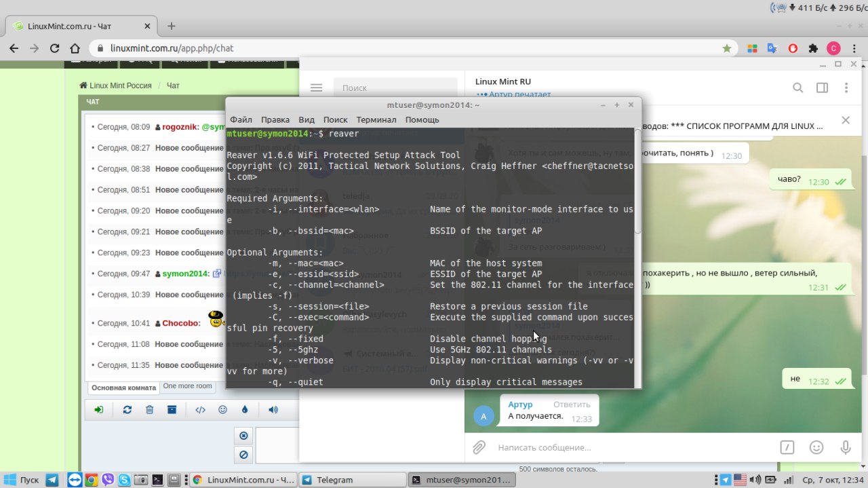Click Чат breadcrumb link
The image size is (868, 488).
coord(174,86)
